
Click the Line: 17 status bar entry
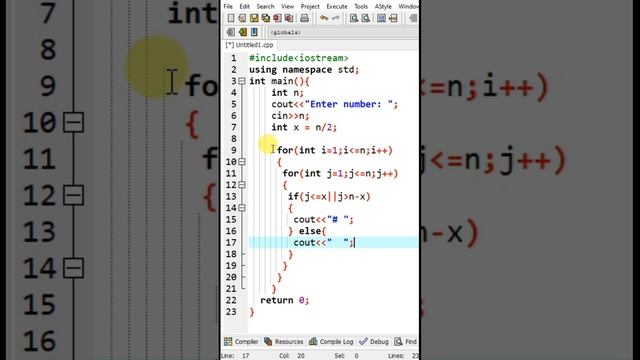(x=235, y=356)
